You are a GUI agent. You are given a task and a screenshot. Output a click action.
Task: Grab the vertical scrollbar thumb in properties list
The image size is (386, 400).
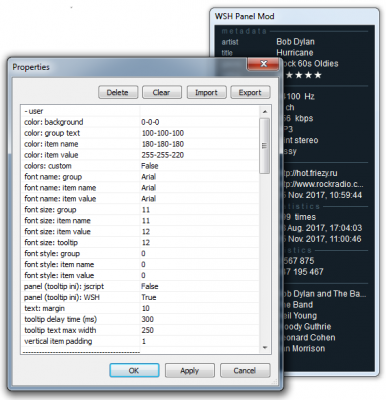point(265,146)
